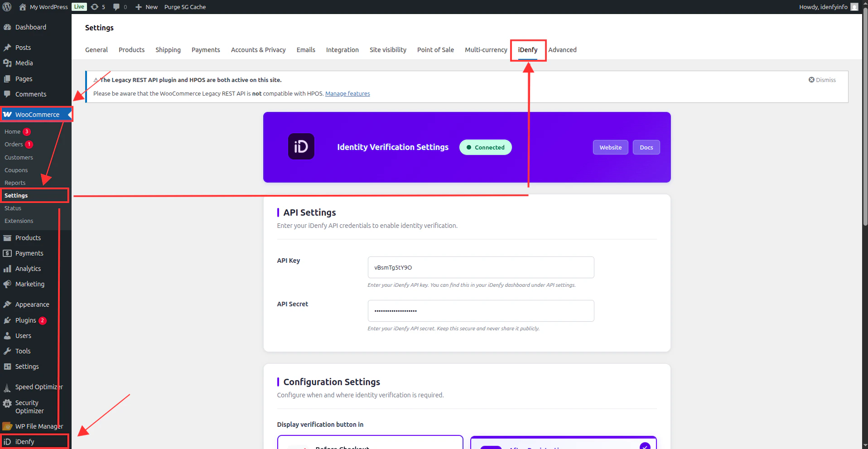The height and width of the screenshot is (449, 868).
Task: Switch to the Payments settings tab
Action: (206, 50)
